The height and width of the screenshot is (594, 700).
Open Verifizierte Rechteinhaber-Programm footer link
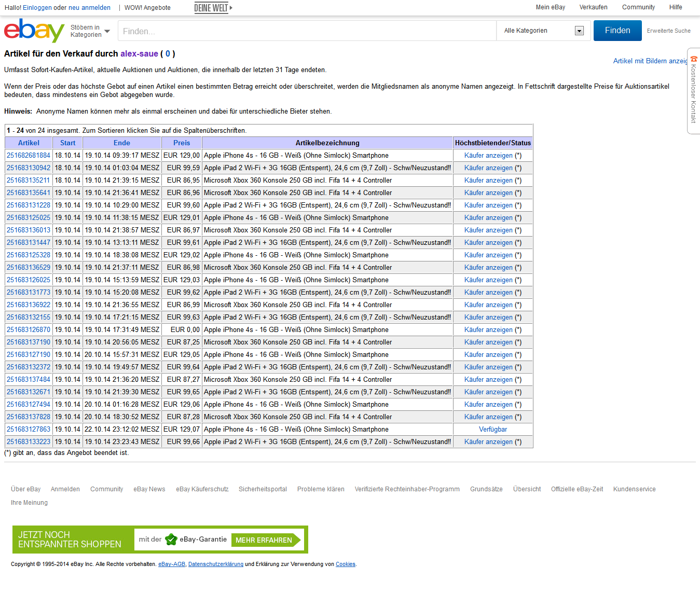pos(407,489)
